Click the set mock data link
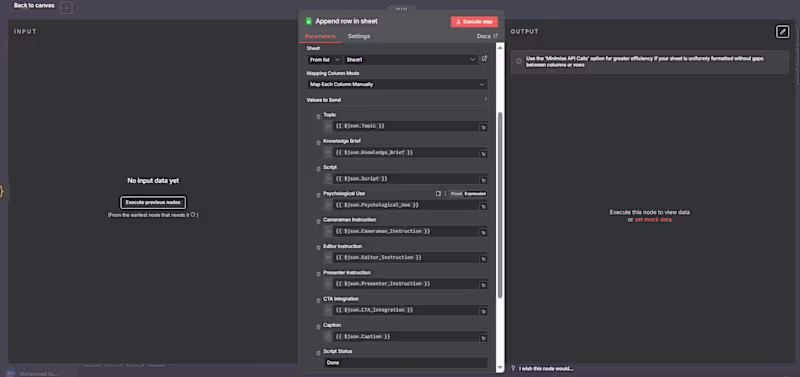 tap(653, 219)
